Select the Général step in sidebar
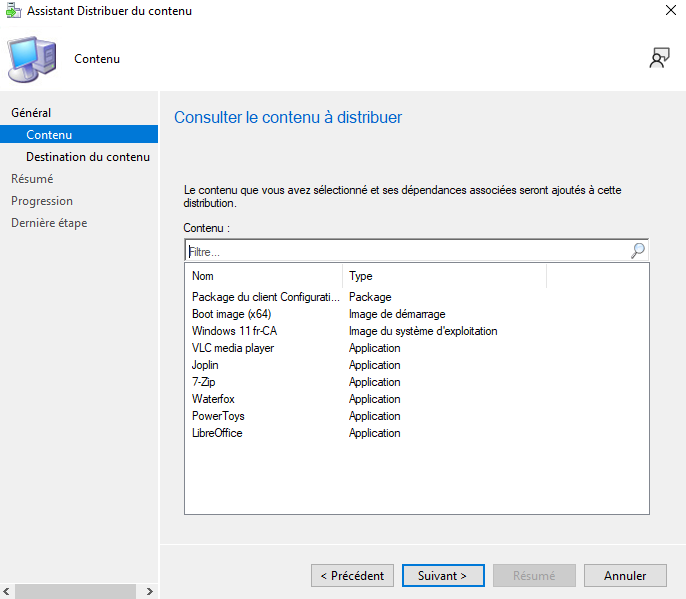Viewport: 686px width, 599px height. point(31,113)
